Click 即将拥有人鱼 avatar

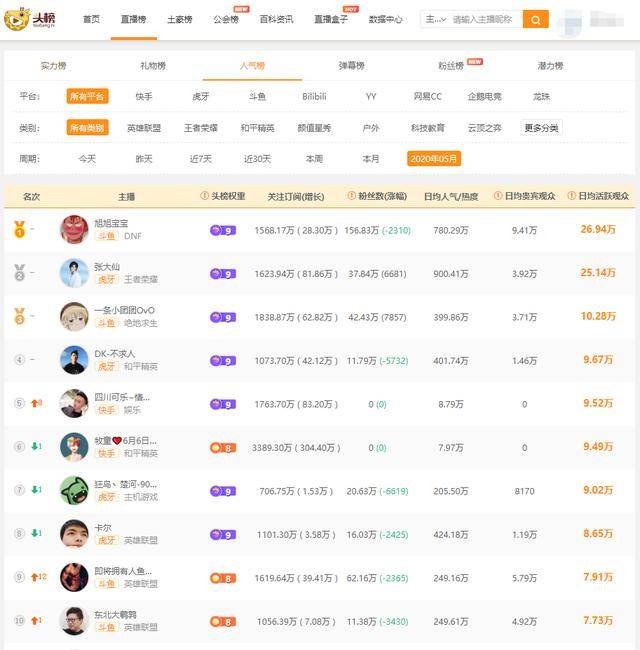[x=74, y=577]
